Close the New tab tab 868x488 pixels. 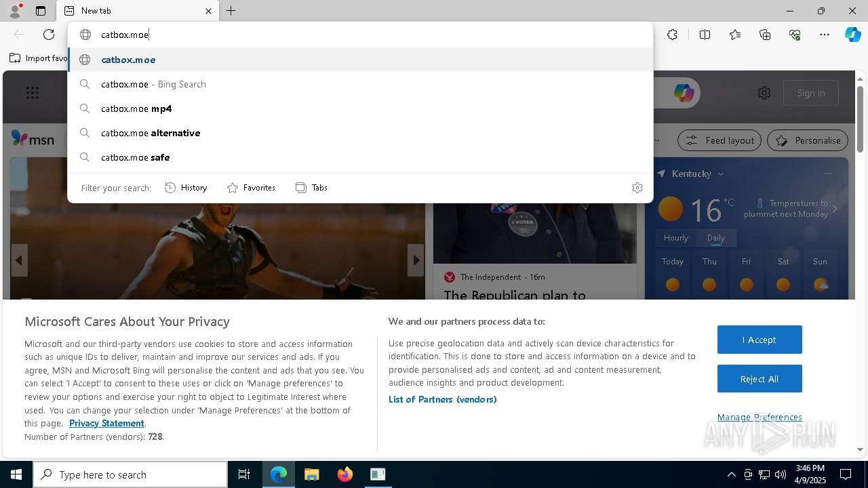(x=208, y=11)
